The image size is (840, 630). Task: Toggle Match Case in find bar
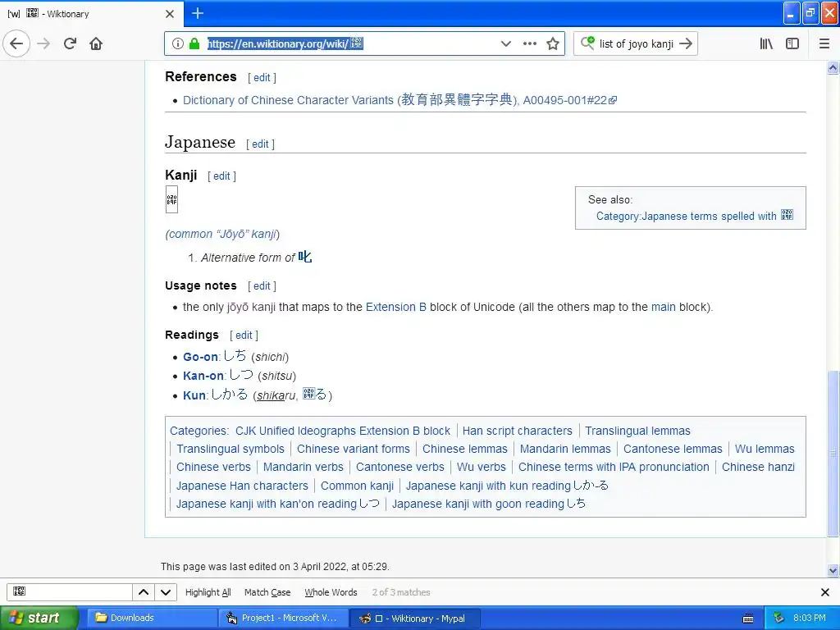[267, 592]
